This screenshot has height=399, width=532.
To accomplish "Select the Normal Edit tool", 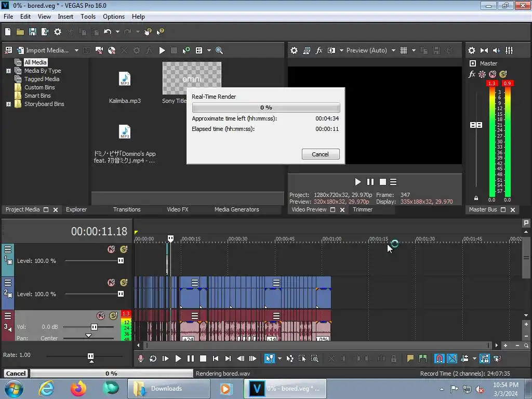I will tap(270, 358).
